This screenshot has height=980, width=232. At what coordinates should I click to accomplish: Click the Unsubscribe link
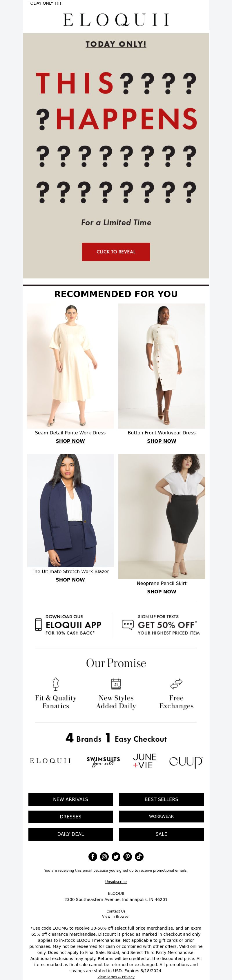116,882
